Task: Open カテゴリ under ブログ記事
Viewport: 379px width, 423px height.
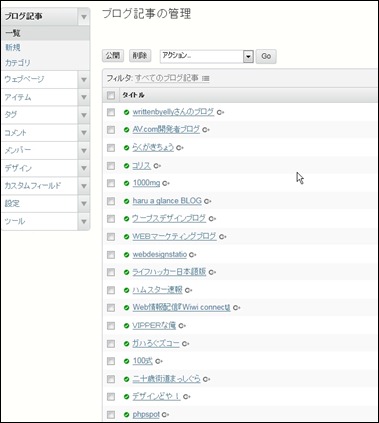Action: pyautogui.click(x=17, y=62)
